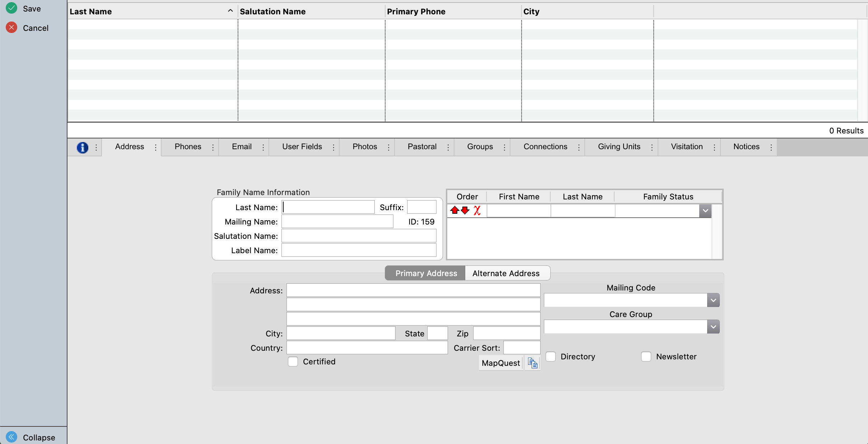Toggle the Directory checkbox
The width and height of the screenshot is (868, 444).
tap(551, 356)
